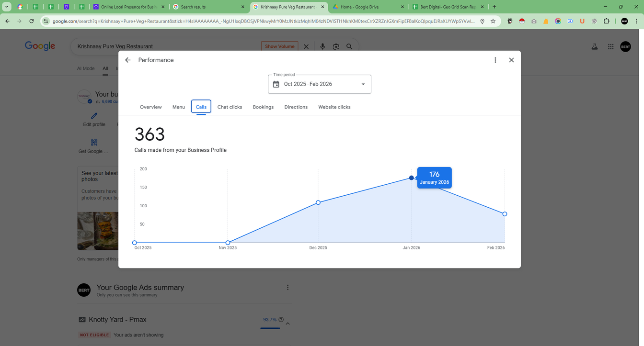644x346 pixels.
Task: Close the Krishnaay Pure Veg Restaurant tab
Action: point(322,7)
